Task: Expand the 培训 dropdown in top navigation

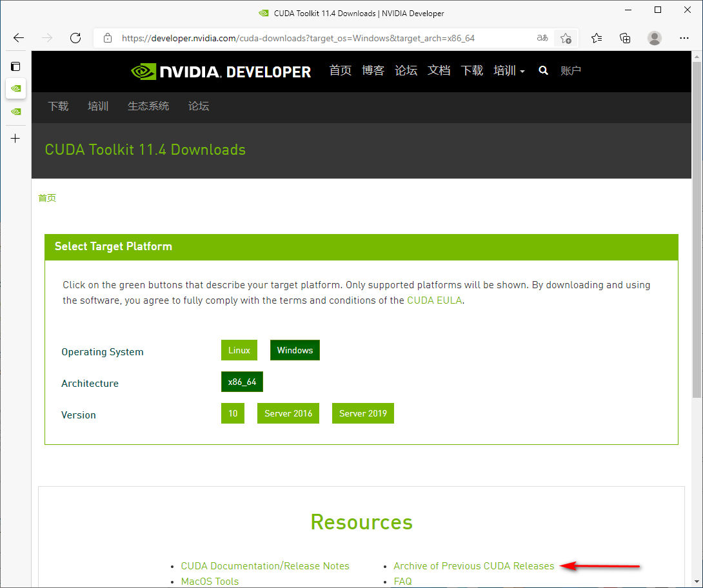Action: 509,71
